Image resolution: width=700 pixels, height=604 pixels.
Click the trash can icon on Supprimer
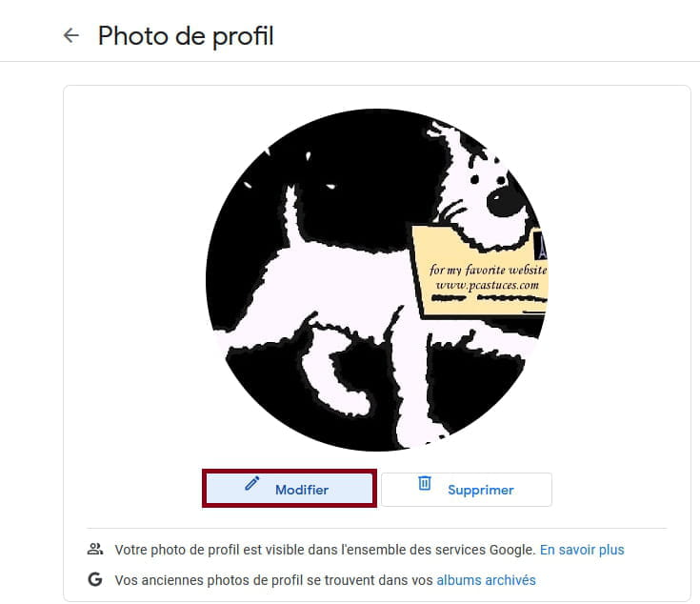[425, 483]
